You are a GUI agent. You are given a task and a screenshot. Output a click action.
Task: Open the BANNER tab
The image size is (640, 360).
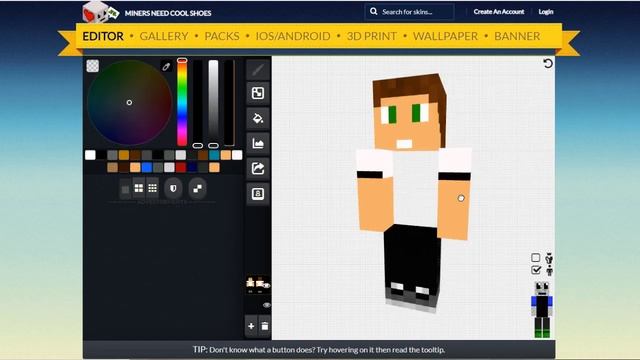point(517,36)
